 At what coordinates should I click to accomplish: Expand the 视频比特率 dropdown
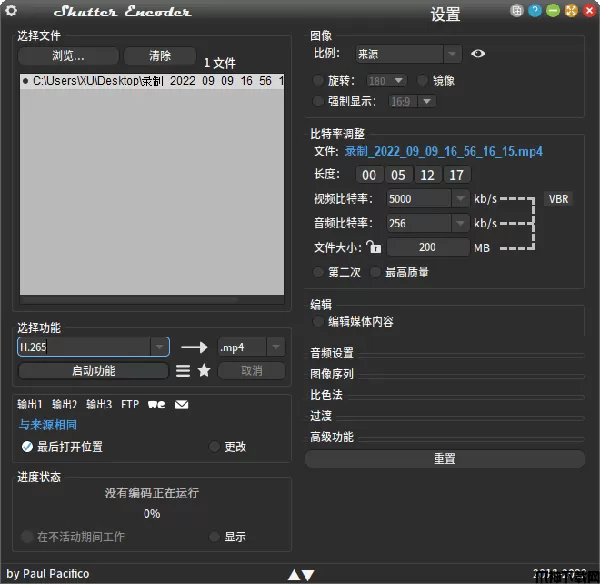tap(461, 199)
